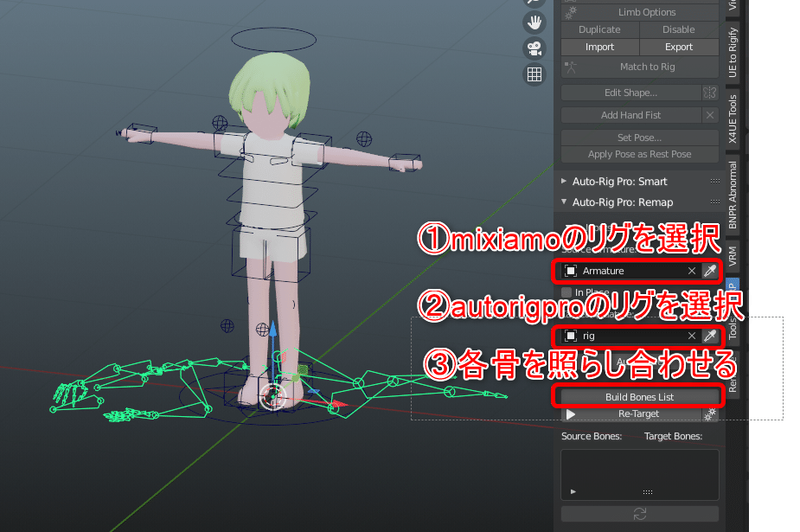
Task: Click the X next to Add Hand Fist
Action: point(709,114)
